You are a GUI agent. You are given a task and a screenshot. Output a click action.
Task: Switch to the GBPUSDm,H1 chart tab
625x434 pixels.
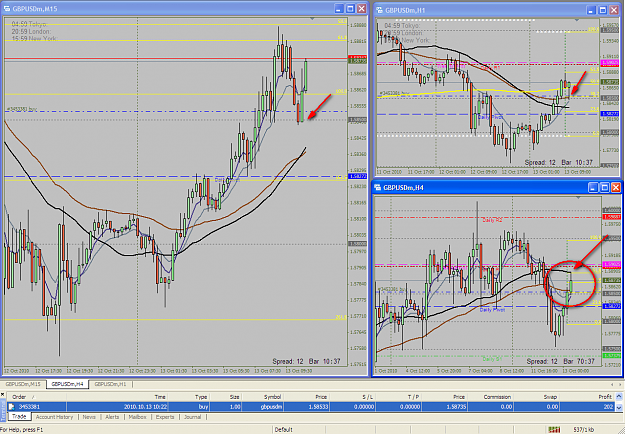coord(110,384)
